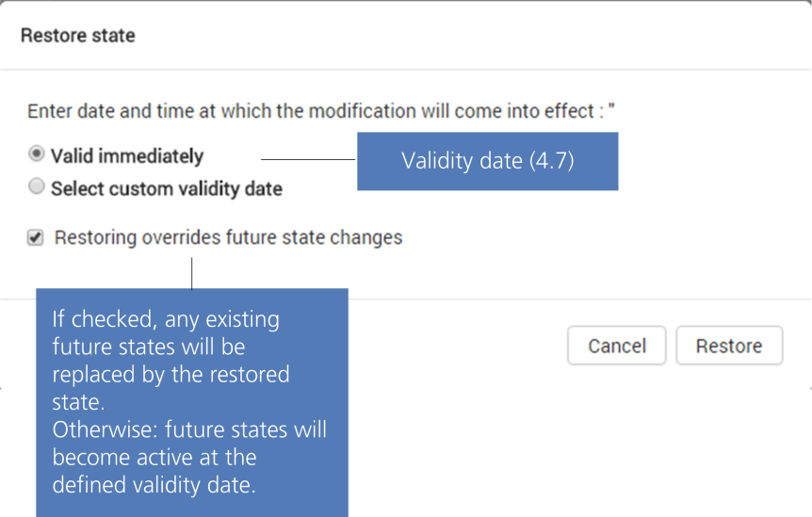This screenshot has height=517, width=812.
Task: Click the vertical connector line below the checkbox
Action: [191, 274]
